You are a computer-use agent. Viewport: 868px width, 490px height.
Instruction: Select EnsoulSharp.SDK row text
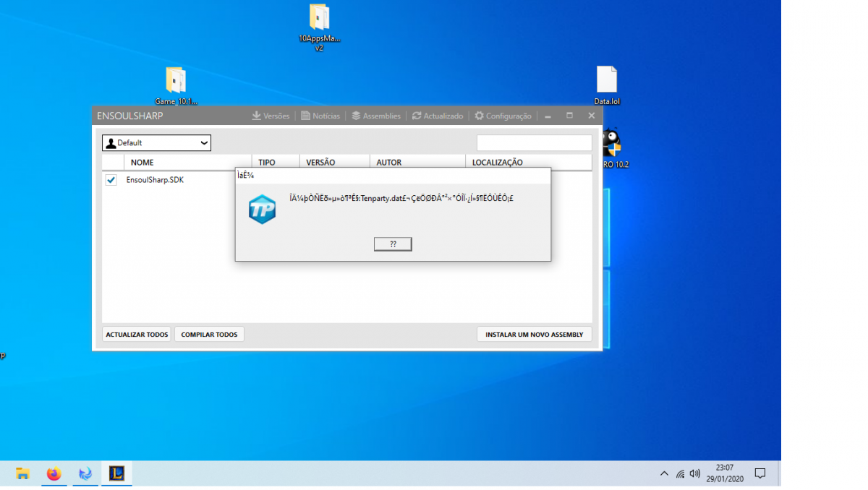pyautogui.click(x=155, y=180)
